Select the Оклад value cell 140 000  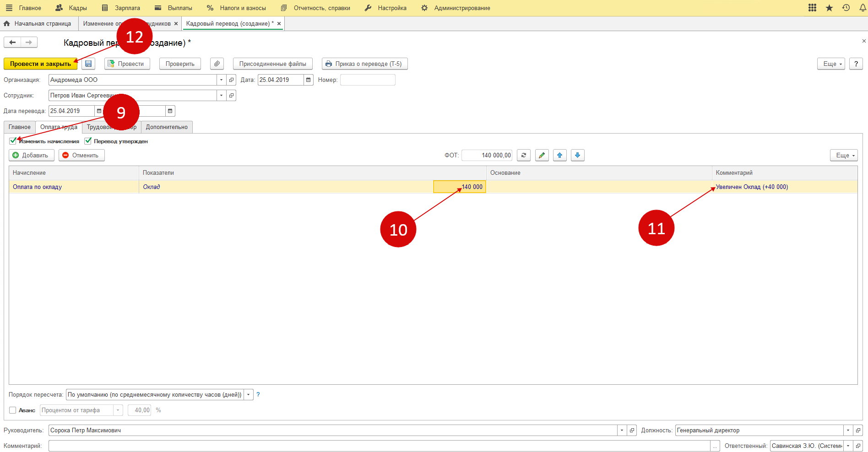(x=460, y=187)
